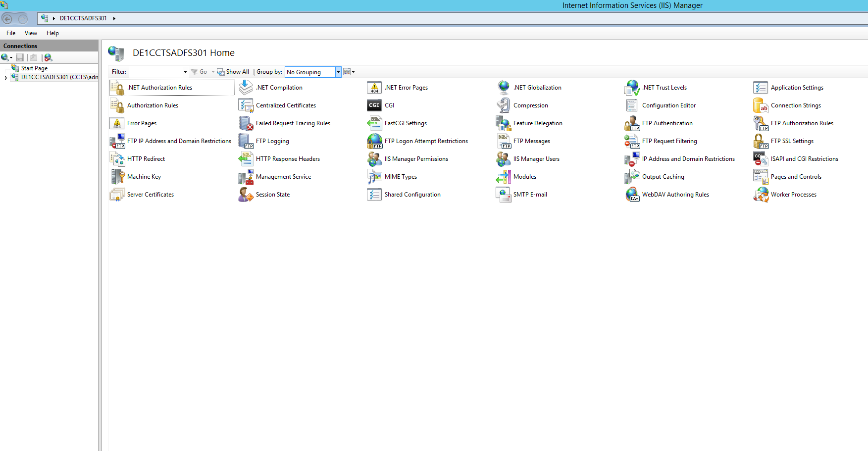Open Modules feature
Image resolution: width=868 pixels, height=451 pixels.
(516, 177)
